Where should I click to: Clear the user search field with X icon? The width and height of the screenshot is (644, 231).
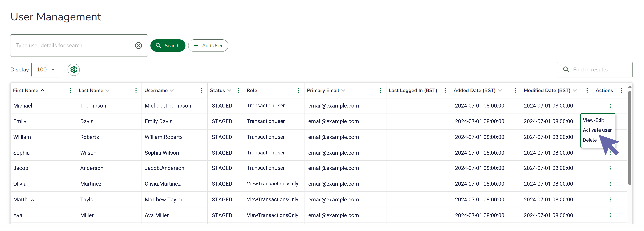(138, 46)
